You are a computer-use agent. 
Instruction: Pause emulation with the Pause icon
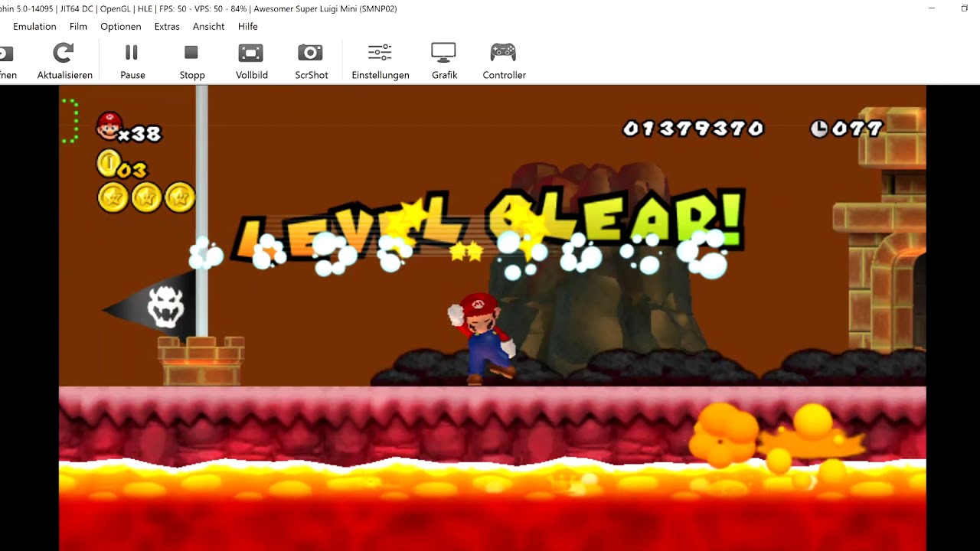pos(132,52)
